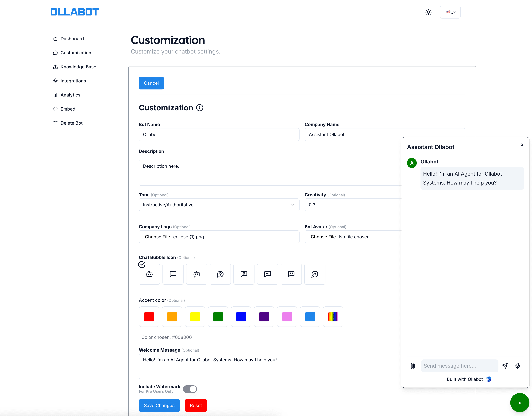
Task: Toggle the Include Watermark switch
Action: coord(190,389)
